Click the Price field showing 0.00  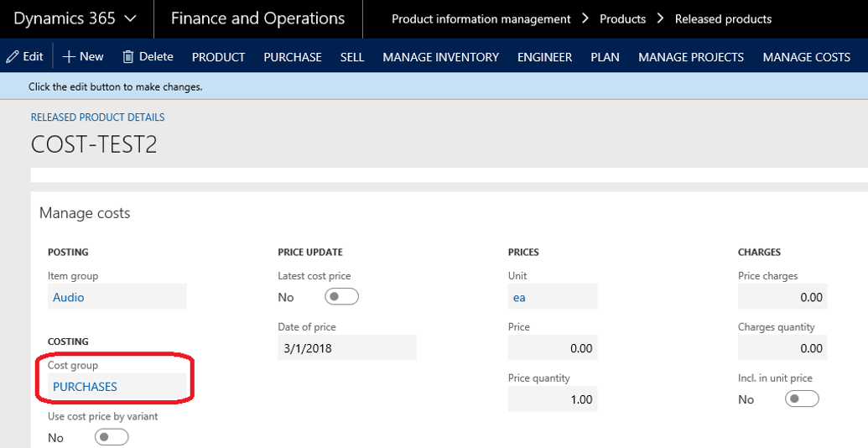(x=553, y=348)
